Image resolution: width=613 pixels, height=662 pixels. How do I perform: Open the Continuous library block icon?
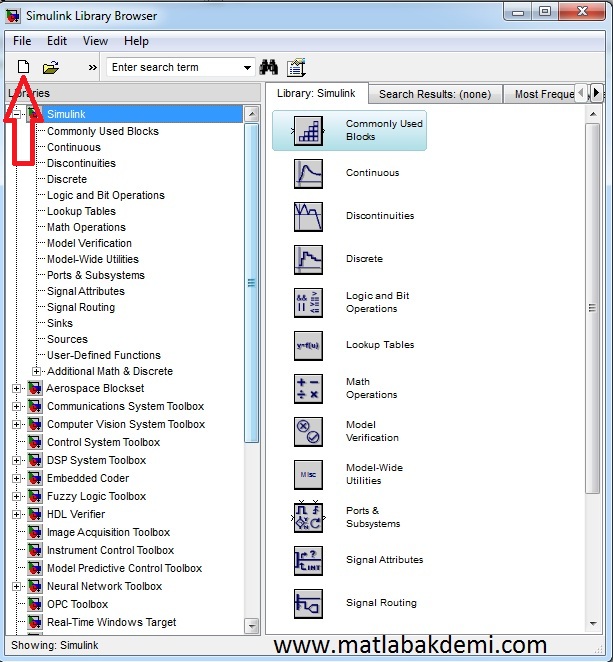coord(308,174)
